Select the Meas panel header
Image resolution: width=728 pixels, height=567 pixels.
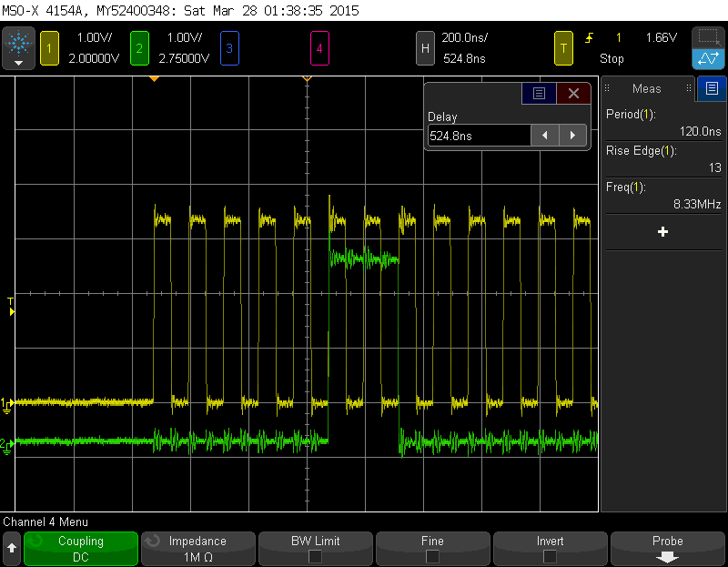coord(646,88)
